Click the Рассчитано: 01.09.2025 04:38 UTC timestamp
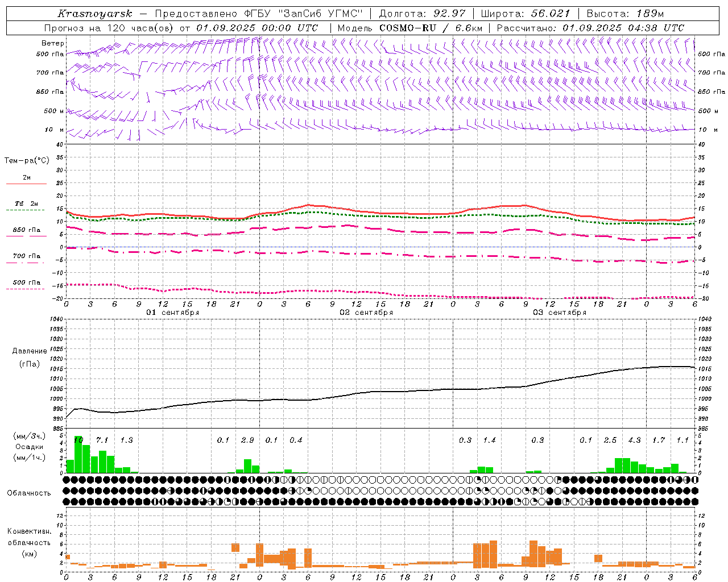Screen dimensions: 728x582 590,28
